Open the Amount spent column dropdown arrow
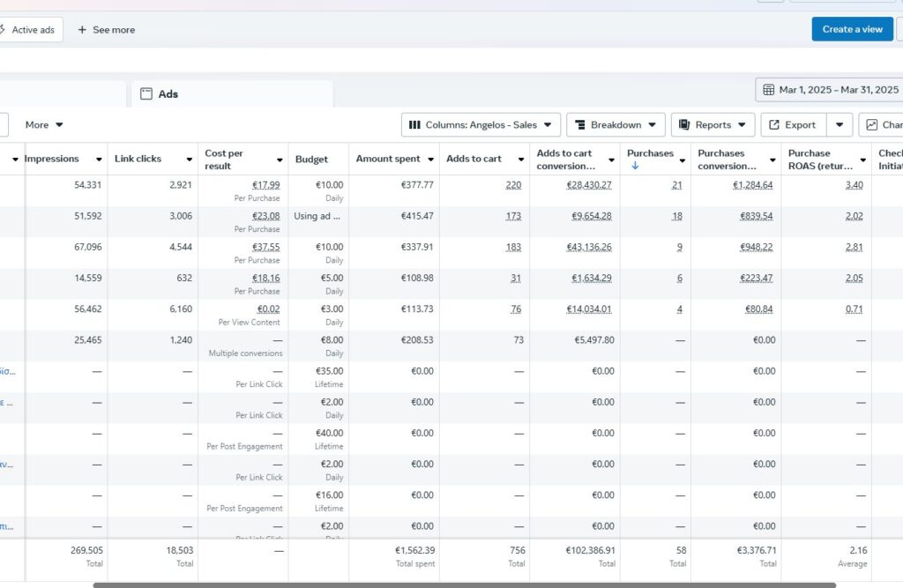903x588 pixels. click(x=430, y=160)
